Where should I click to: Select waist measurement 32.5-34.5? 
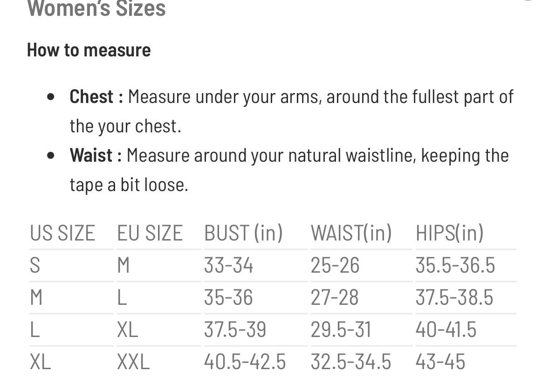(x=351, y=362)
